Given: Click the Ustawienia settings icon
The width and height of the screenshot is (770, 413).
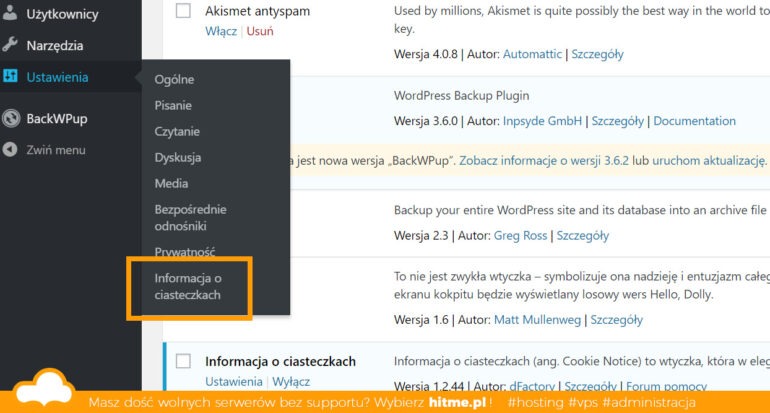Looking at the screenshot, I should pos(10,76).
